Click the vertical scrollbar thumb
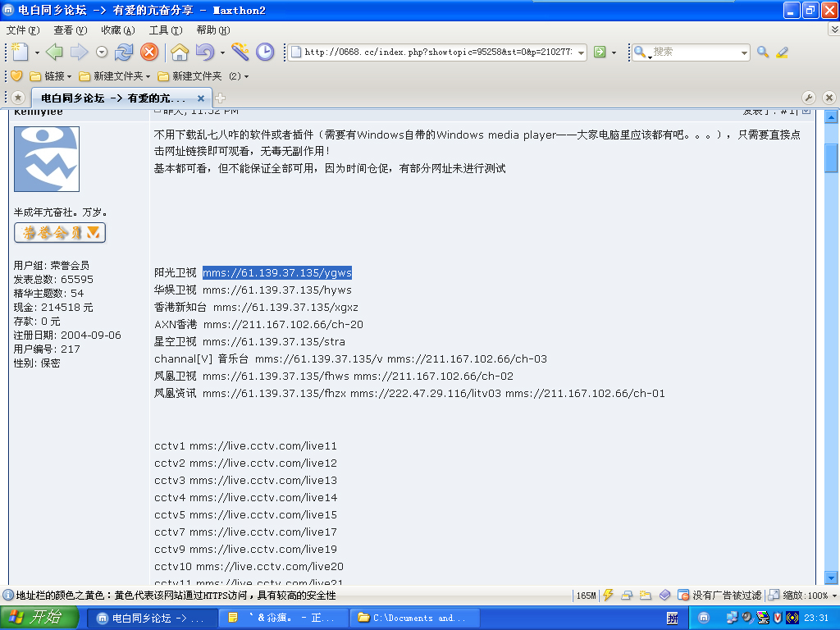The width and height of the screenshot is (840, 630). click(x=831, y=157)
